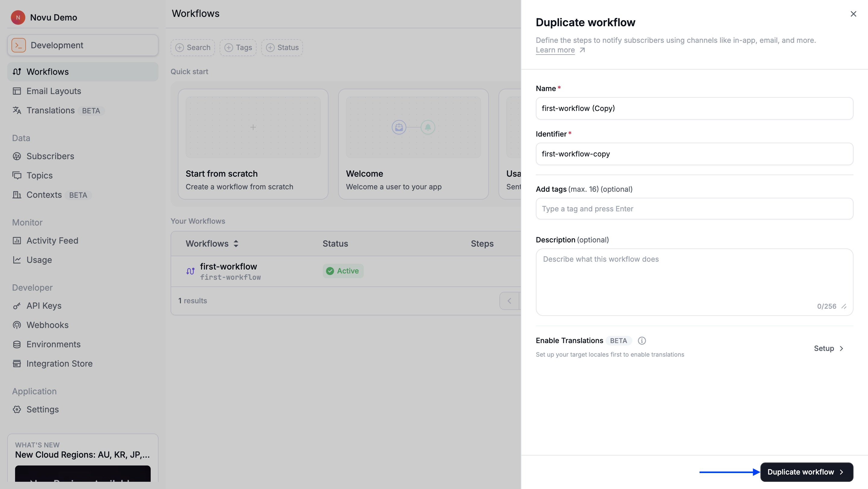
Task: Open the Learn more link
Action: click(x=555, y=50)
